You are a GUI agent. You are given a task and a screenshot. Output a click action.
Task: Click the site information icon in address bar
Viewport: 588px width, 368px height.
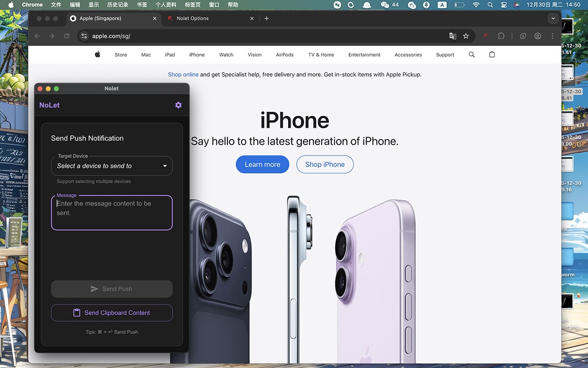pos(84,36)
